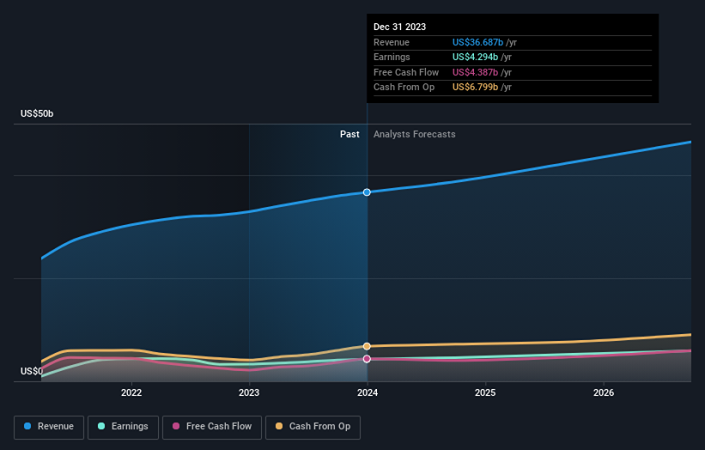This screenshot has height=450, width=705.
Task: Click the 2026 axis label
Action: [x=603, y=393]
